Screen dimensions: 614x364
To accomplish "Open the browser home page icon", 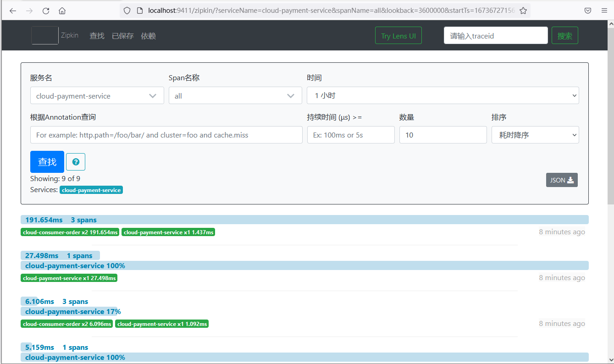I will pos(62,11).
